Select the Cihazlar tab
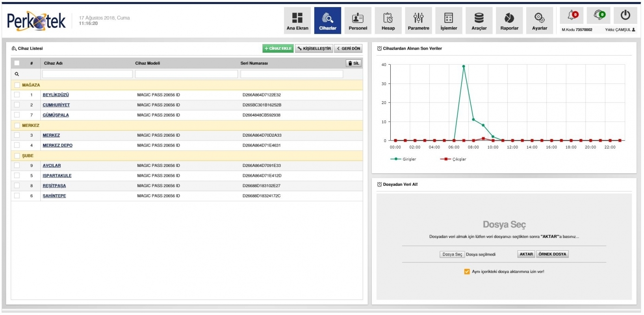The image size is (644, 315). click(x=327, y=20)
